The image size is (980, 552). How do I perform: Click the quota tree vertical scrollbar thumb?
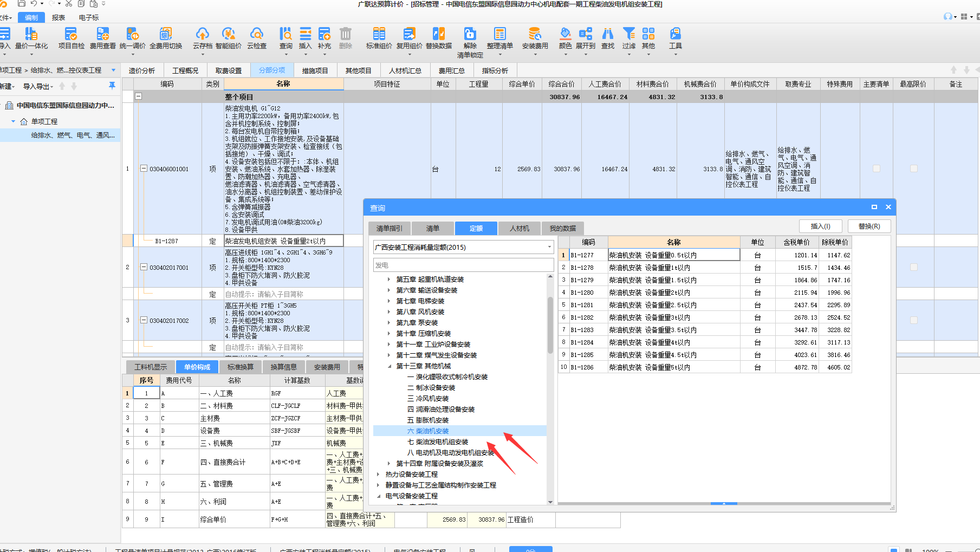[550, 325]
